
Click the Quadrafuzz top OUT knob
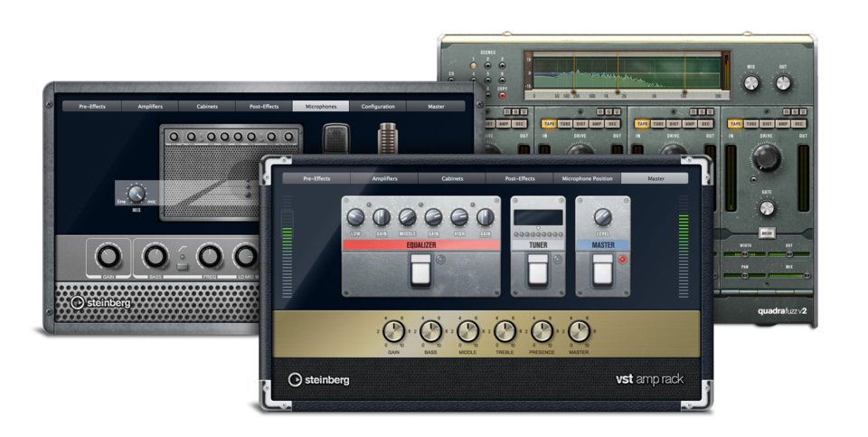point(783,83)
